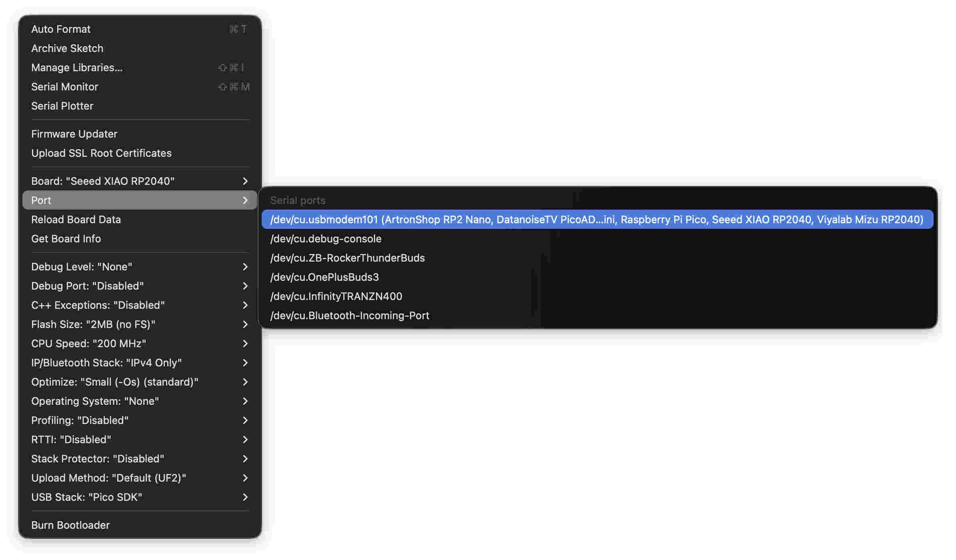
Task: Expand Debug Level "None" chevron
Action: pos(245,267)
